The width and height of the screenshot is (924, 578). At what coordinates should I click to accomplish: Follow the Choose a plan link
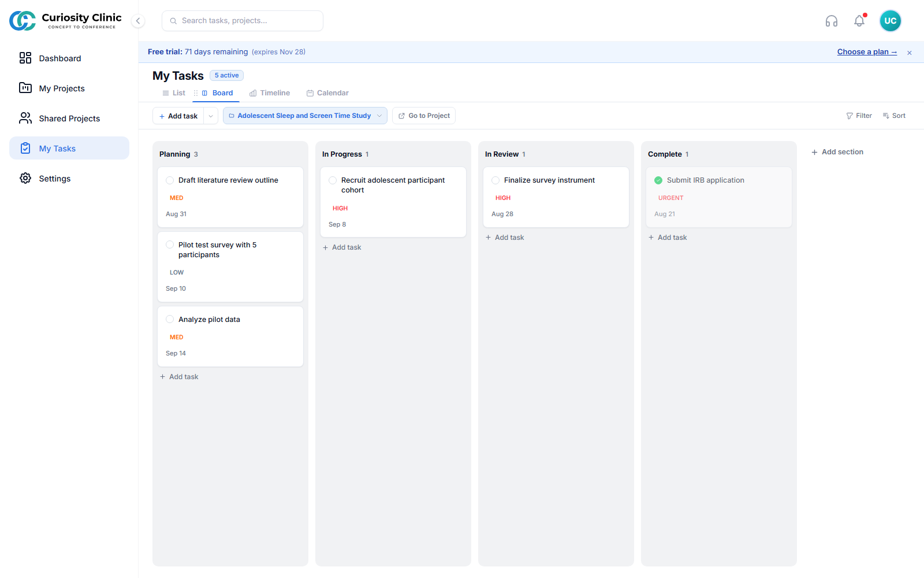tap(867, 52)
